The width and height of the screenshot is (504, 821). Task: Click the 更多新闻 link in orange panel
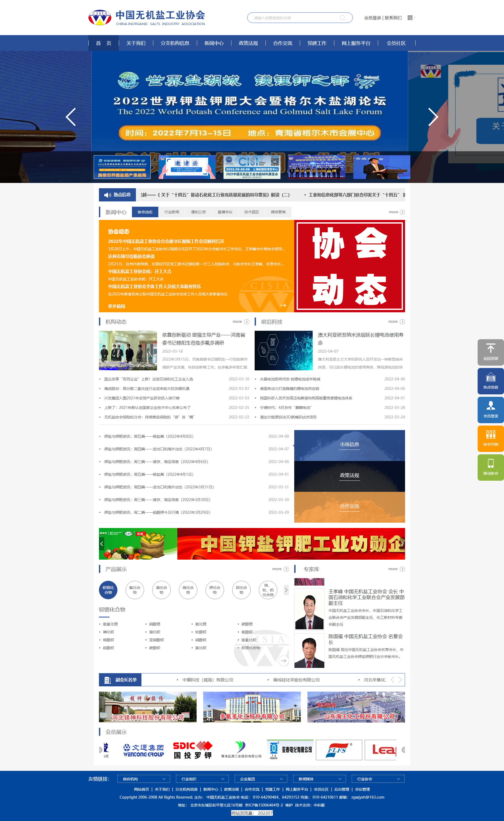(x=116, y=306)
